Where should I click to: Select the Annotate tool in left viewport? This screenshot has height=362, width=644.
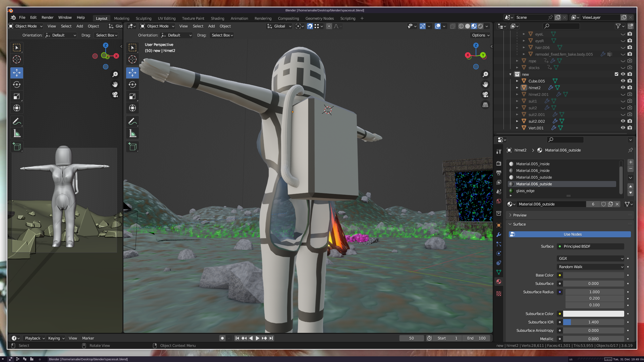click(x=17, y=122)
